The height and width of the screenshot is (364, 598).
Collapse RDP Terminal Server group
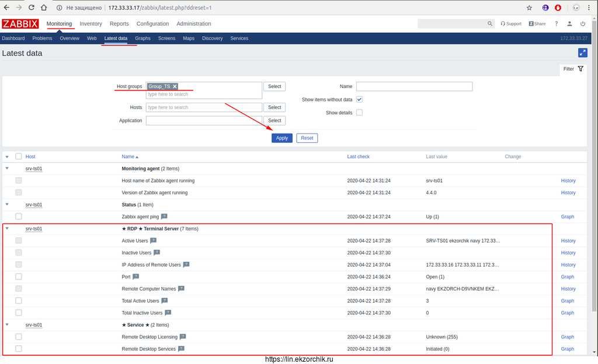pos(7,229)
